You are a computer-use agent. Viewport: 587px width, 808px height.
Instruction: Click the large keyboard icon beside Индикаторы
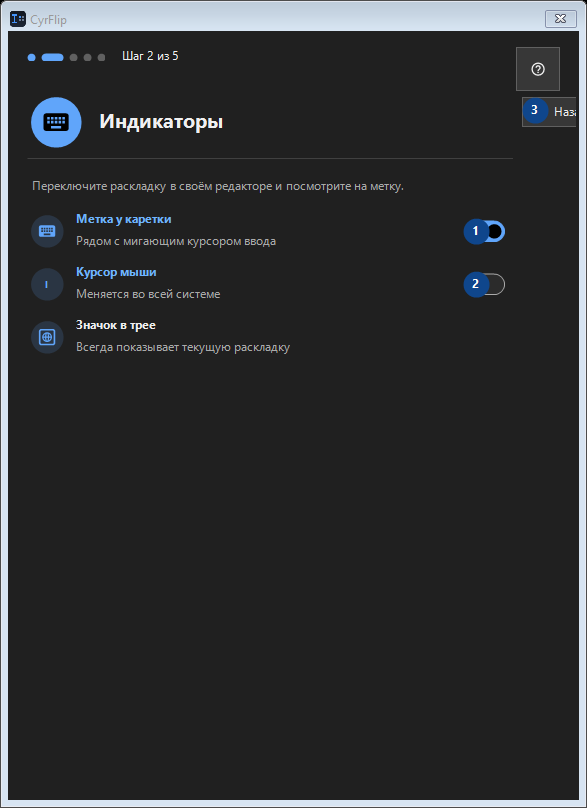[x=56, y=123]
